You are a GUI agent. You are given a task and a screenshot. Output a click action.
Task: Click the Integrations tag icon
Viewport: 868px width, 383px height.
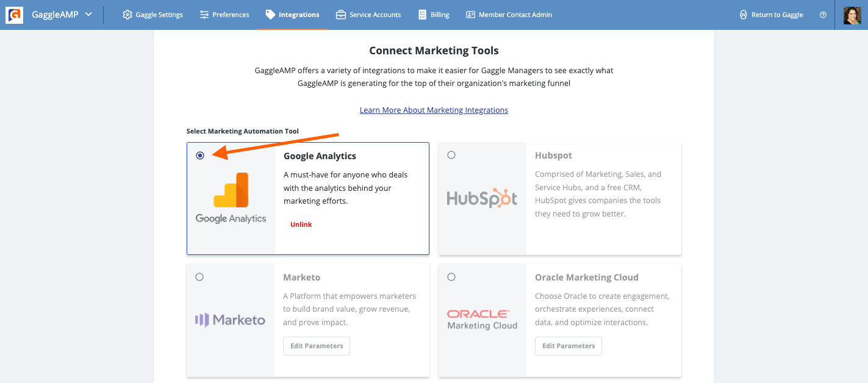click(x=270, y=15)
